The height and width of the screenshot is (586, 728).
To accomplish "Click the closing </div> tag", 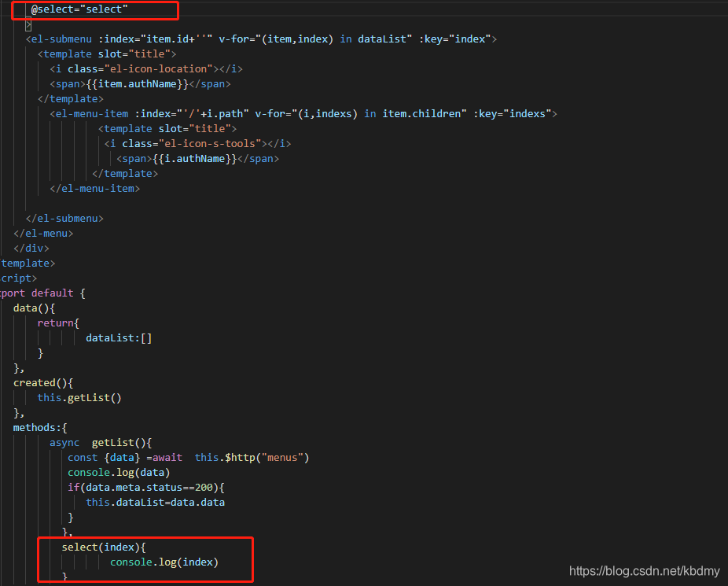I will point(31,249).
